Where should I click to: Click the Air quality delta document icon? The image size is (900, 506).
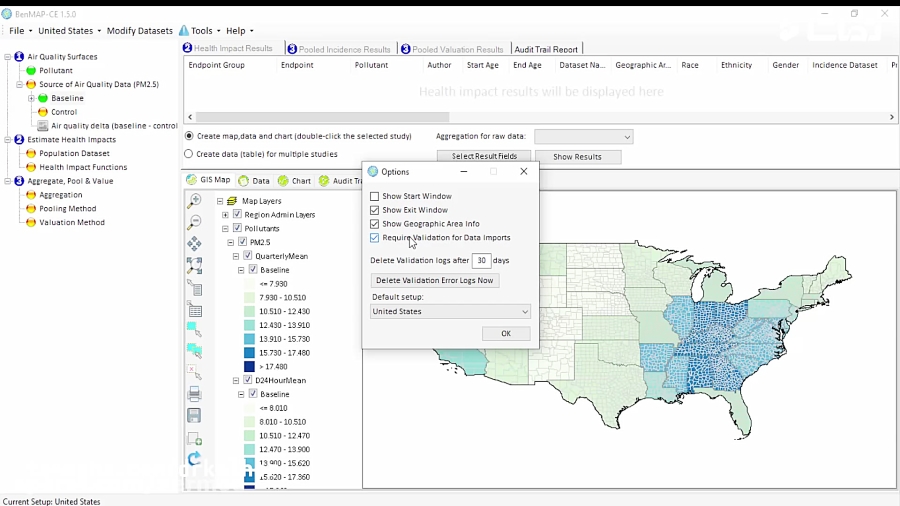click(43, 126)
